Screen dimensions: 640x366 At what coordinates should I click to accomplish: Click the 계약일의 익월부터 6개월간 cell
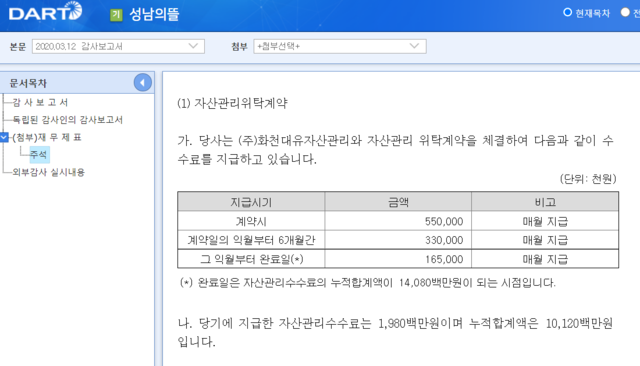(x=251, y=240)
